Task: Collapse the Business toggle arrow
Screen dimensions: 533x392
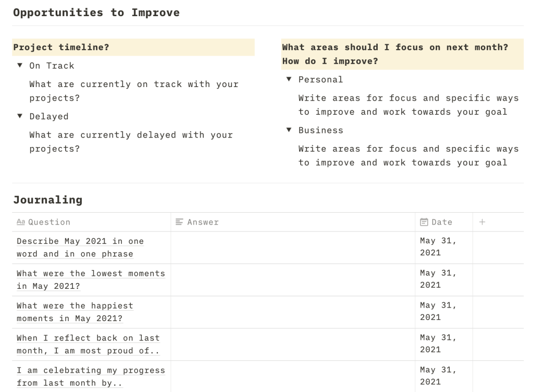Action: [289, 130]
